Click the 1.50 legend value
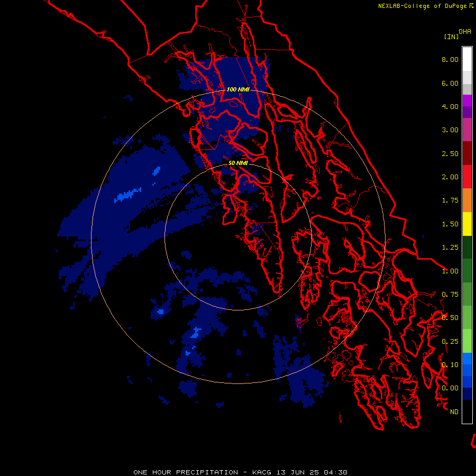Screen dimensions: 476x476 (x=450, y=224)
